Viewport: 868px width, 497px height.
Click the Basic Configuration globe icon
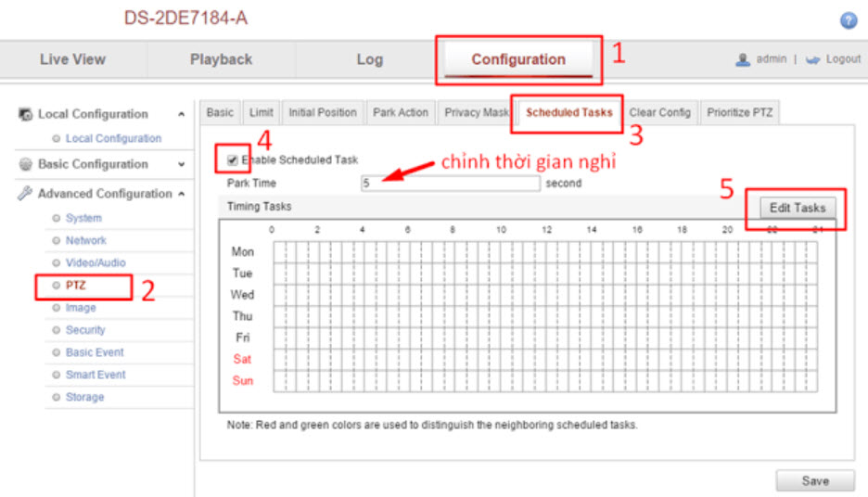coord(26,164)
